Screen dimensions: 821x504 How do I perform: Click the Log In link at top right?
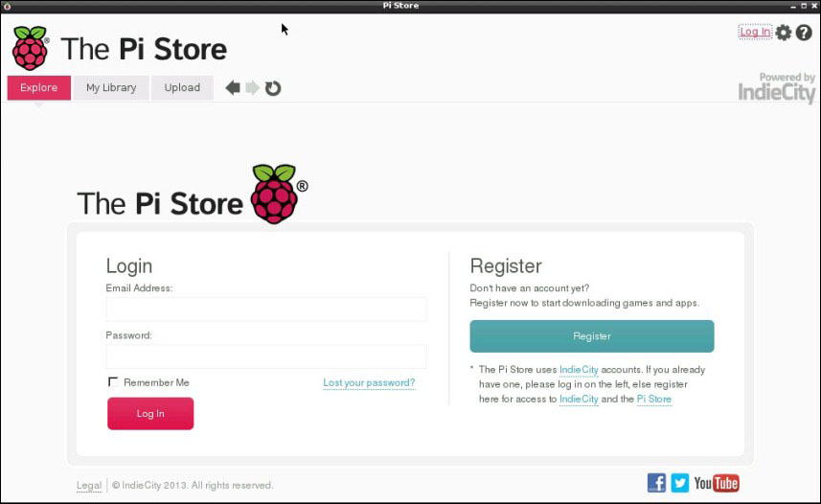point(755,32)
